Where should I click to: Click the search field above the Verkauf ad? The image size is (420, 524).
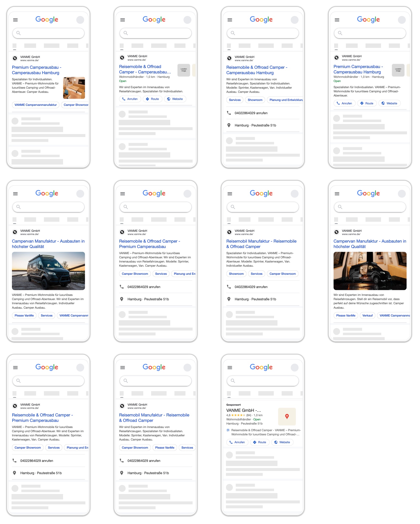pos(370,207)
